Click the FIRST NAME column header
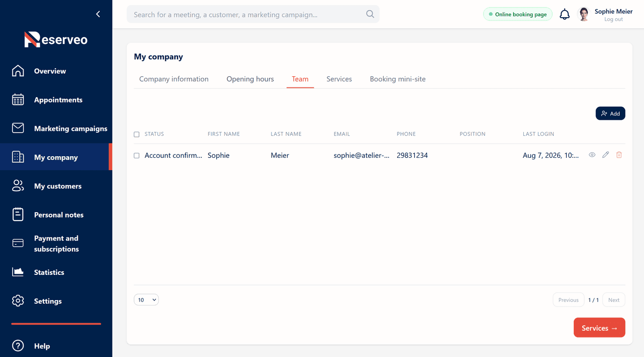Screen dimensions: 644x357 [224, 134]
